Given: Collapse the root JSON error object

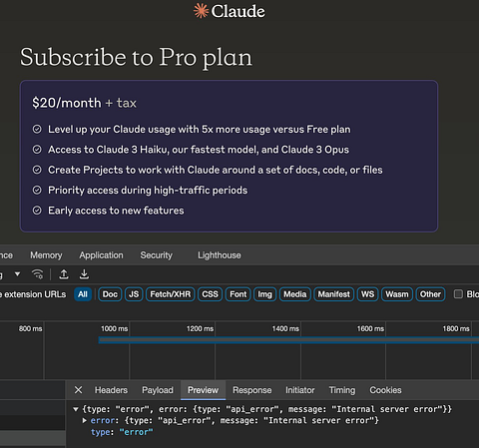Looking at the screenshot, I should [x=76, y=409].
